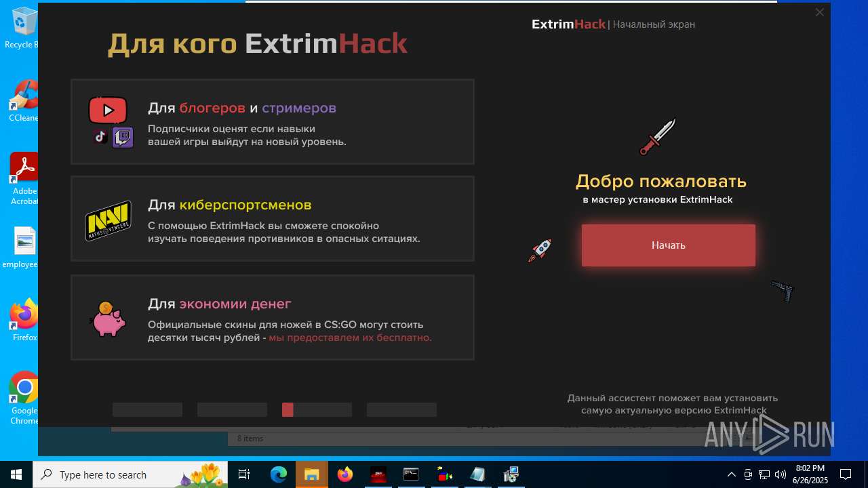Click the ExtrimHack logo in header
Image resolution: width=868 pixels, height=488 pixels.
(x=568, y=24)
